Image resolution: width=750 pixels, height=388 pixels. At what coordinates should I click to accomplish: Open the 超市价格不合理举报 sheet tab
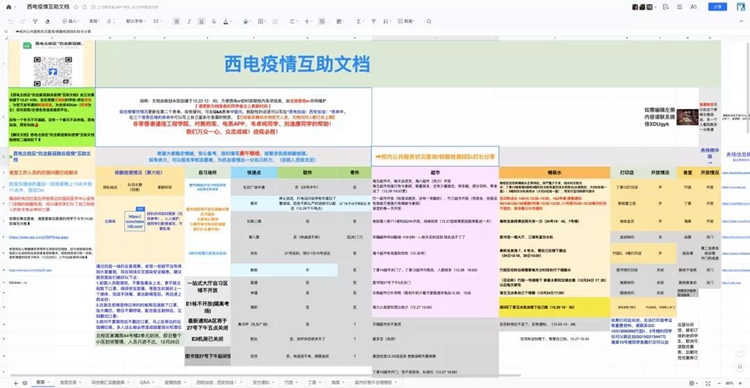coord(375,383)
